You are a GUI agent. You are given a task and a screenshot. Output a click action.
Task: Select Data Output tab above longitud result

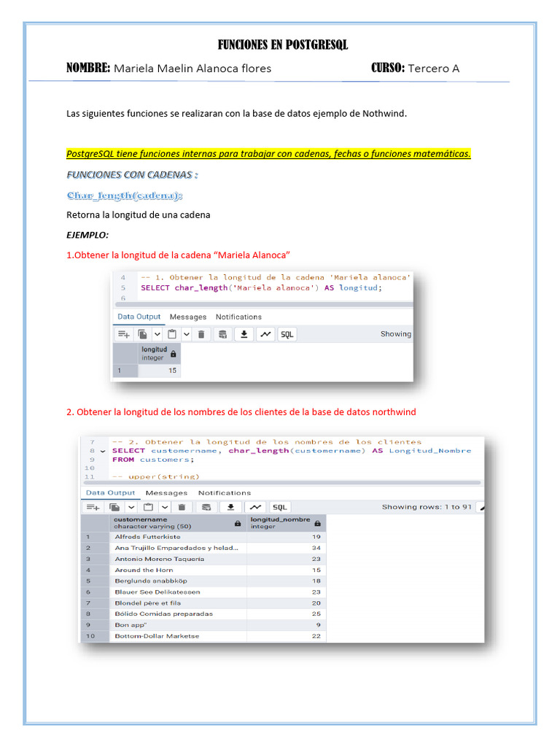pyautogui.click(x=139, y=317)
